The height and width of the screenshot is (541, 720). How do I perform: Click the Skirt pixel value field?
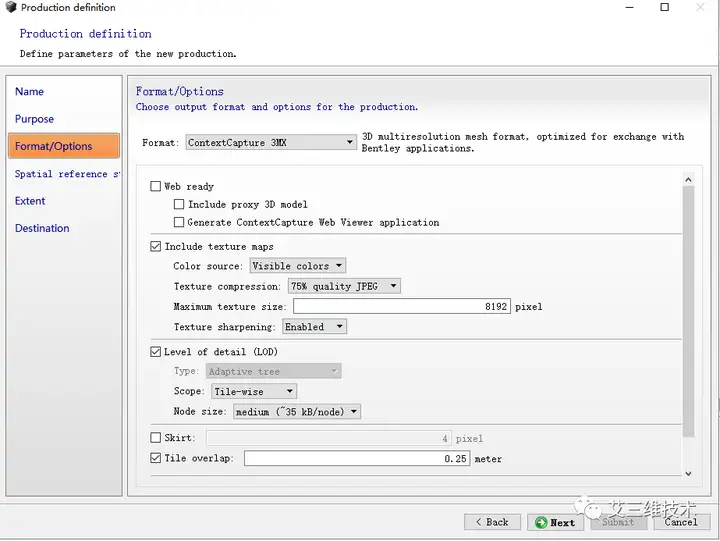coord(328,438)
